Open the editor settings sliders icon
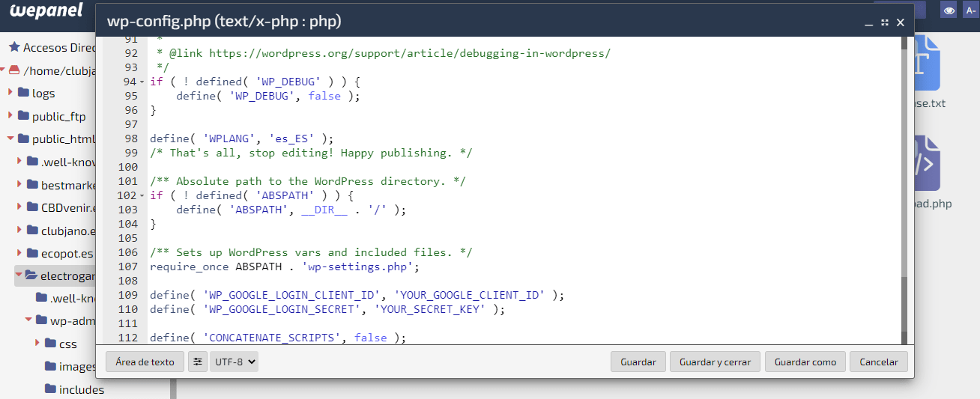Screen dimensions: 980x399 (x=198, y=362)
